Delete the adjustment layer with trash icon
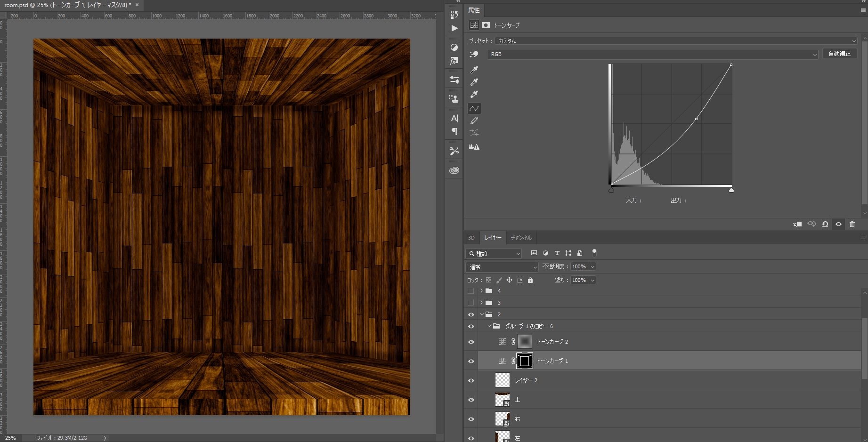The height and width of the screenshot is (442, 868). pos(852,224)
